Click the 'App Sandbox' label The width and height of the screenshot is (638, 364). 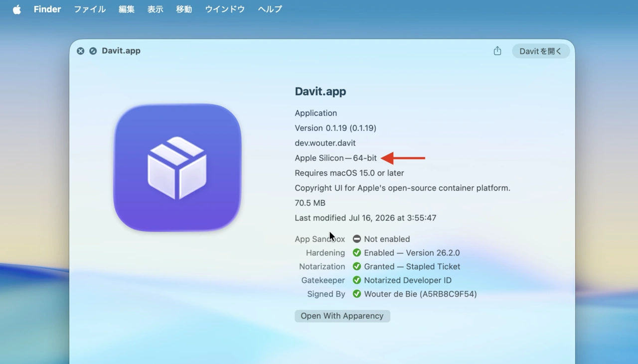320,239
